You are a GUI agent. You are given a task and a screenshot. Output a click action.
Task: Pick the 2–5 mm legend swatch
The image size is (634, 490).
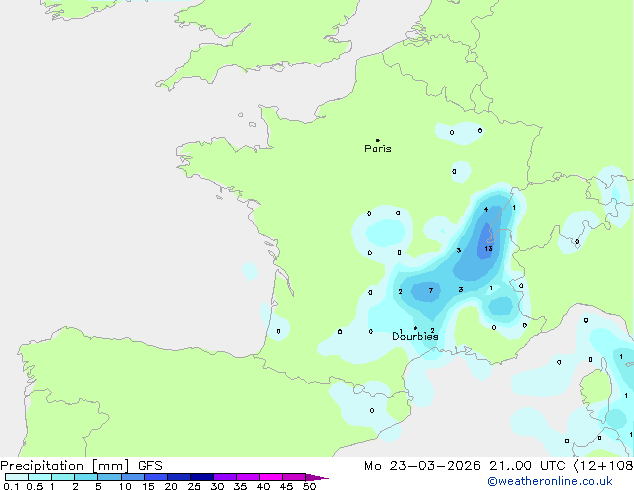pyautogui.click(x=86, y=477)
